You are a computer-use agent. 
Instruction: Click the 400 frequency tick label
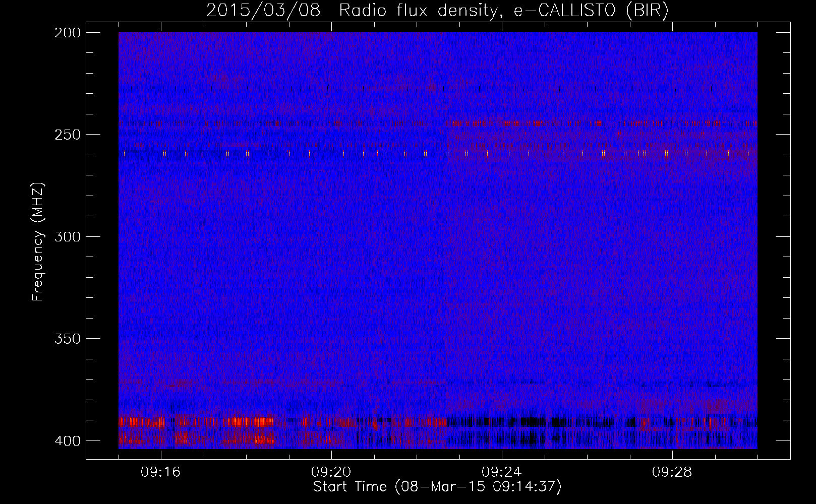coord(68,440)
